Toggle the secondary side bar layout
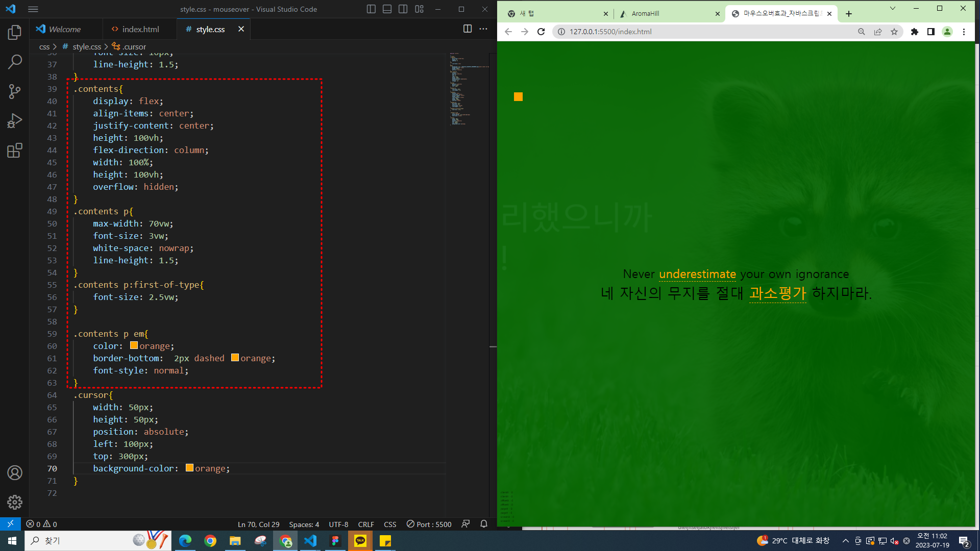980x551 pixels. [x=403, y=9]
